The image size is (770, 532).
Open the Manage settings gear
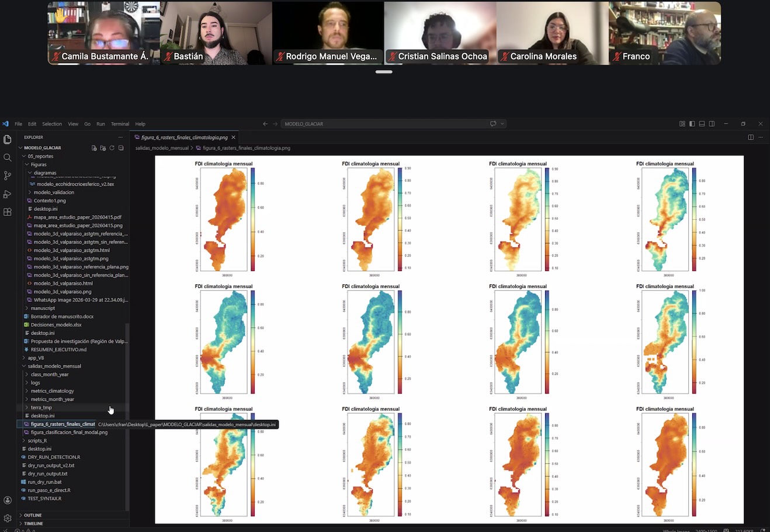pos(8,518)
